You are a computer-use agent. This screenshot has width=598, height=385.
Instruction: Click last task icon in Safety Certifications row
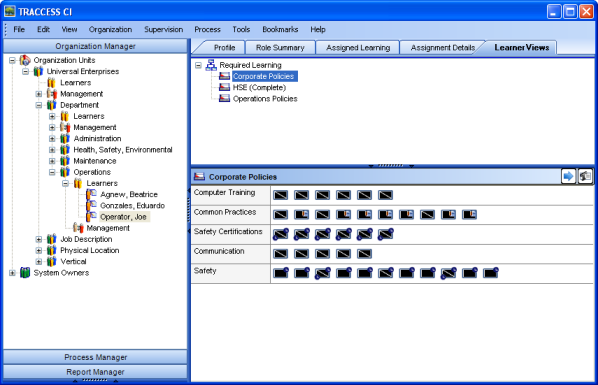point(385,234)
